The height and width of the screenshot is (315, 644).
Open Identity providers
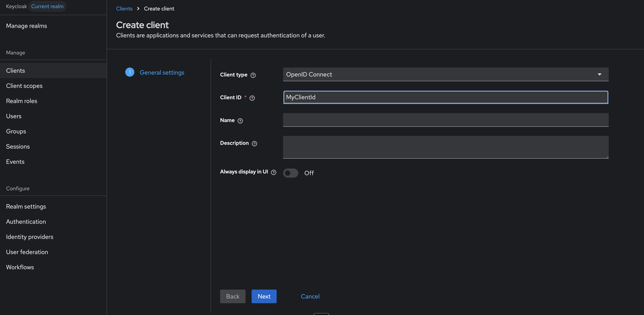pyautogui.click(x=53, y=237)
